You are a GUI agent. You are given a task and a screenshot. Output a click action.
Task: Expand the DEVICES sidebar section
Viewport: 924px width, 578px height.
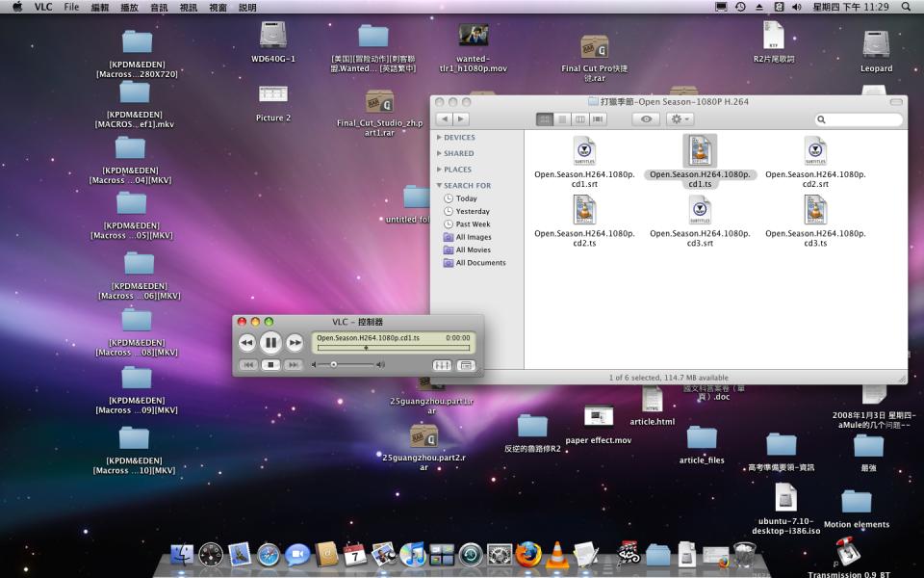440,138
